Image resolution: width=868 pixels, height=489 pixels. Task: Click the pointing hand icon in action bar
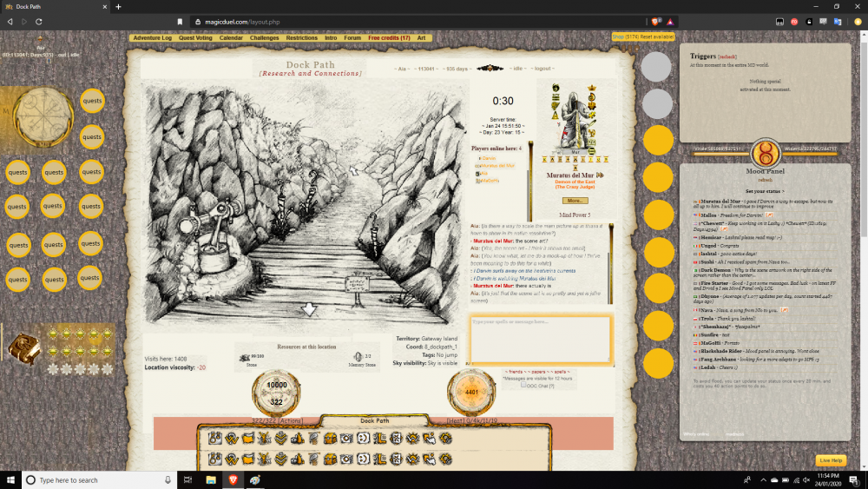(430, 438)
